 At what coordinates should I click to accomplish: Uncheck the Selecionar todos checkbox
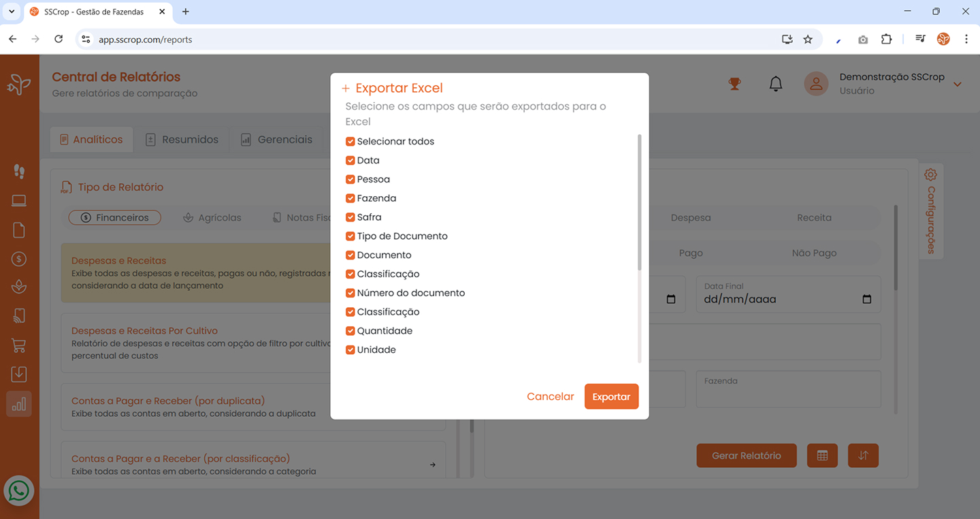click(x=350, y=142)
